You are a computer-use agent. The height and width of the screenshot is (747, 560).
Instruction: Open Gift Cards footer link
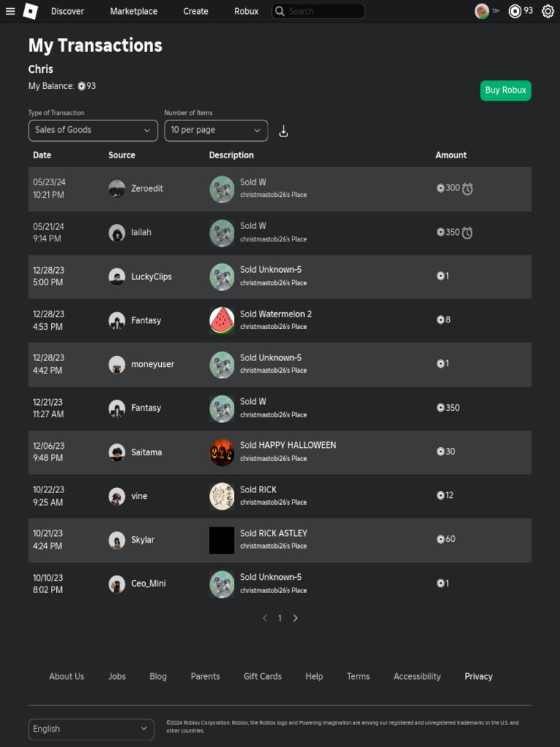tap(262, 676)
